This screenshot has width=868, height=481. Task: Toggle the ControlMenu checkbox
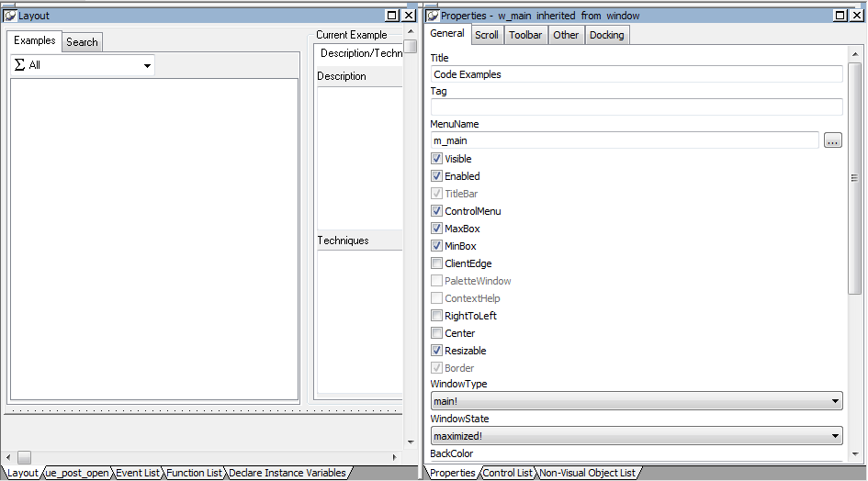pyautogui.click(x=437, y=211)
